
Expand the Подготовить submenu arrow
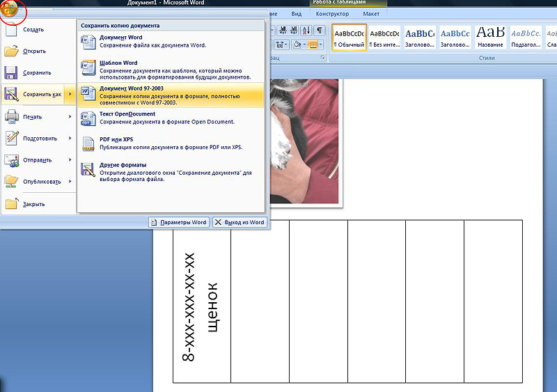pyautogui.click(x=70, y=139)
